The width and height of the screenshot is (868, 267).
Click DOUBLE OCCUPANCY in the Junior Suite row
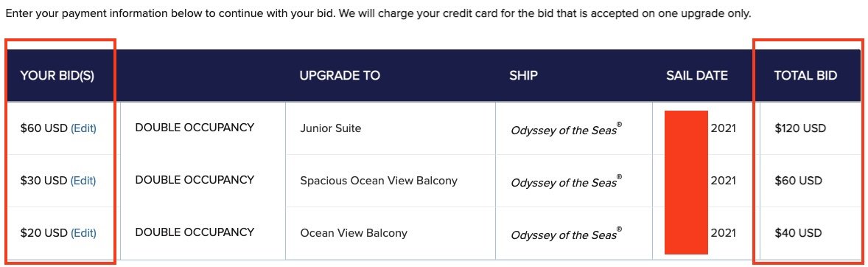(x=195, y=128)
